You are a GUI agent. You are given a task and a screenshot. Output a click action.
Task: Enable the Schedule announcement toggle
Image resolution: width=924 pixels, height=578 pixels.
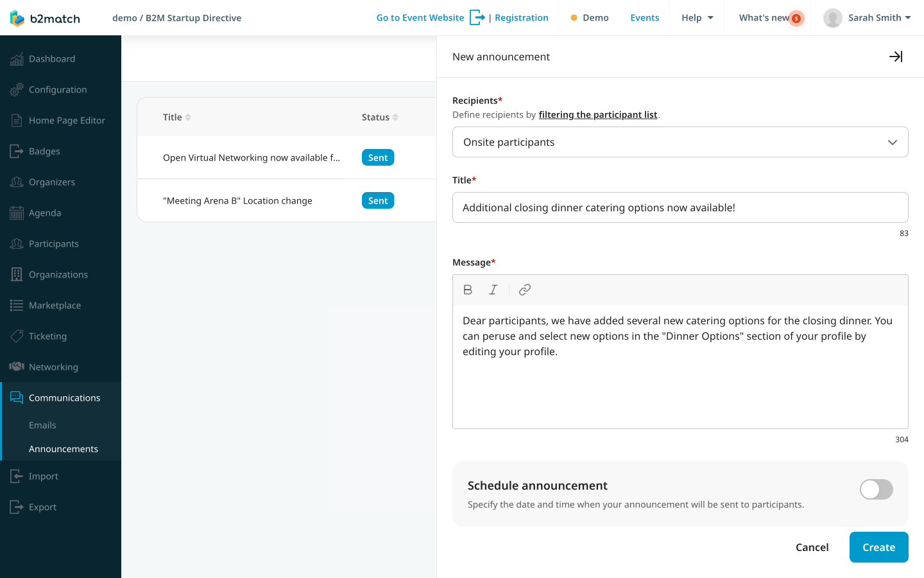[876, 489]
